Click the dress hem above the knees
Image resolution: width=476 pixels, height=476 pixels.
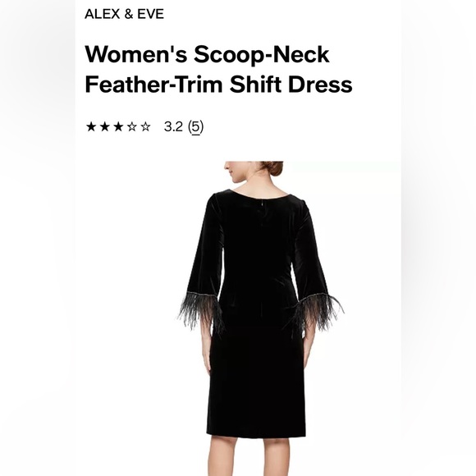(x=256, y=433)
